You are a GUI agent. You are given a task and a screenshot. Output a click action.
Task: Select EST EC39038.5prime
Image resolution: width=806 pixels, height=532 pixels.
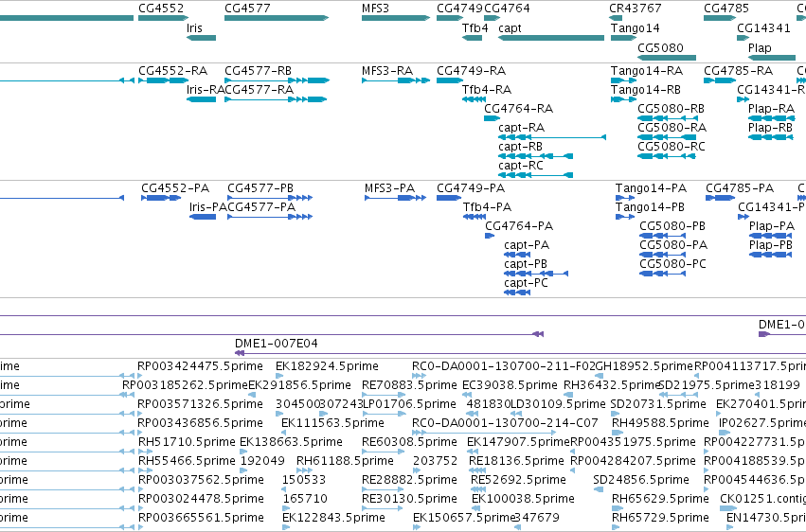click(510, 385)
